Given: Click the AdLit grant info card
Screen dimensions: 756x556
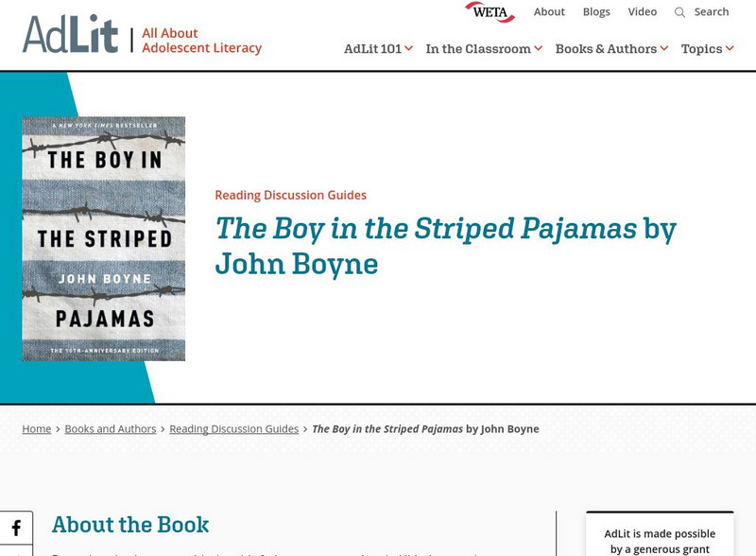Looking at the screenshot, I should tap(660, 534).
